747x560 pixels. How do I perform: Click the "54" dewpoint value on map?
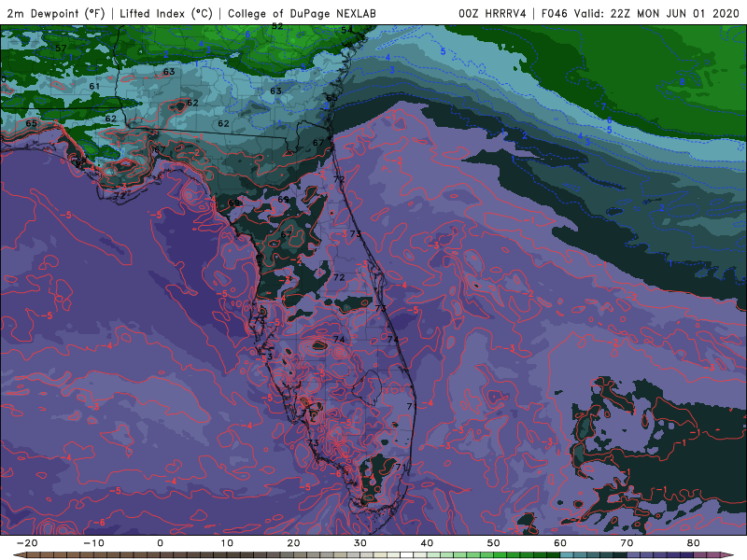[346, 31]
